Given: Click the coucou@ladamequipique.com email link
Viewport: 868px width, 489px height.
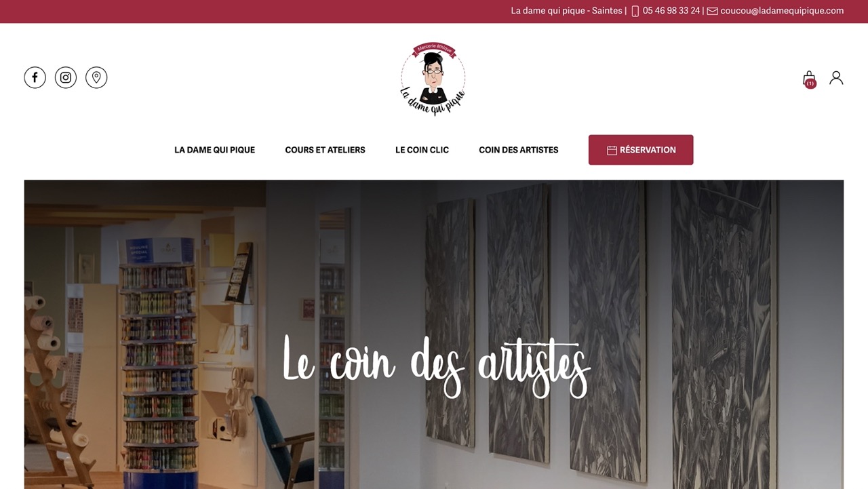Looking at the screenshot, I should pyautogui.click(x=782, y=11).
